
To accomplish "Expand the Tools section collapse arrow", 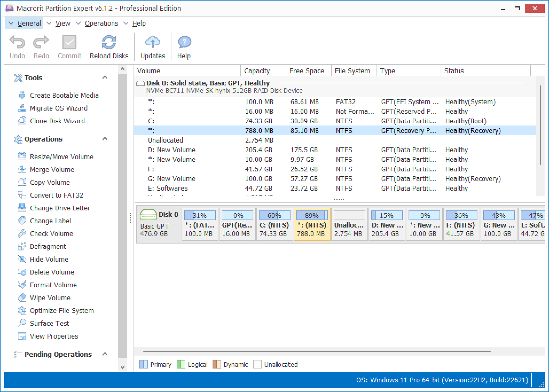I will [105, 77].
